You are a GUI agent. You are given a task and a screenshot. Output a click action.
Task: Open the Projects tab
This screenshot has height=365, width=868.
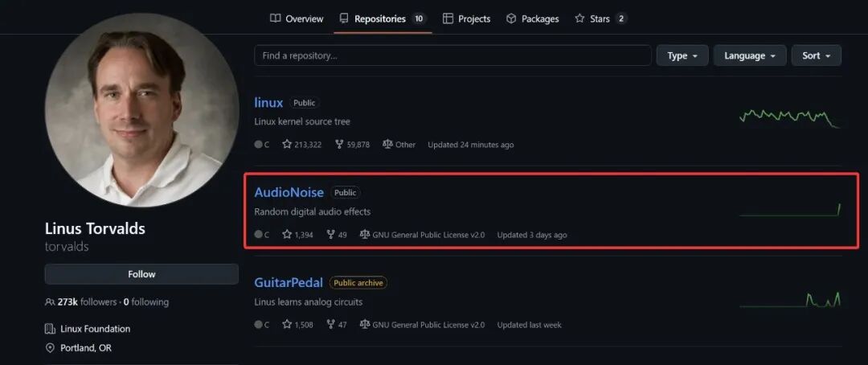tap(466, 18)
